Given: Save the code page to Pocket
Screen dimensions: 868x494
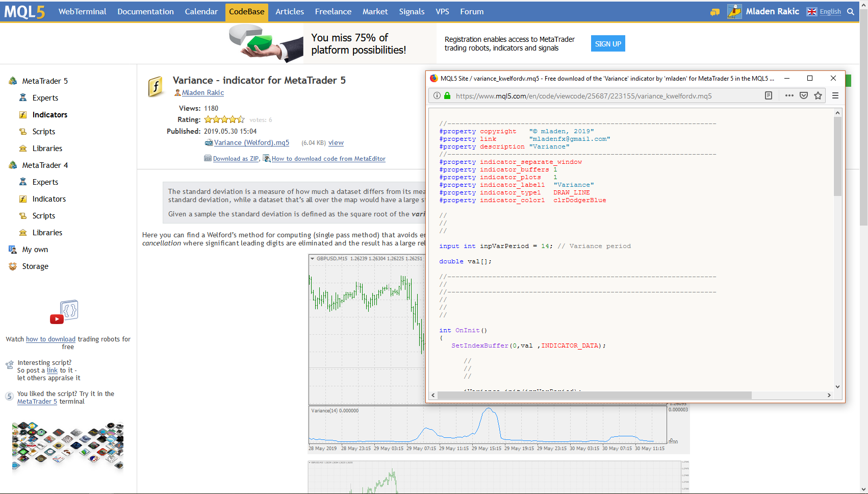Looking at the screenshot, I should tap(804, 95).
